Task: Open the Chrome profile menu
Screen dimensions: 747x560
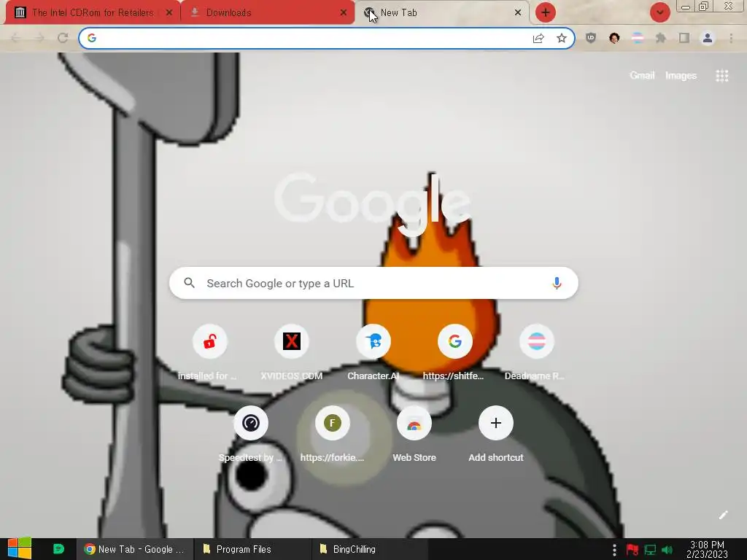Action: point(708,38)
